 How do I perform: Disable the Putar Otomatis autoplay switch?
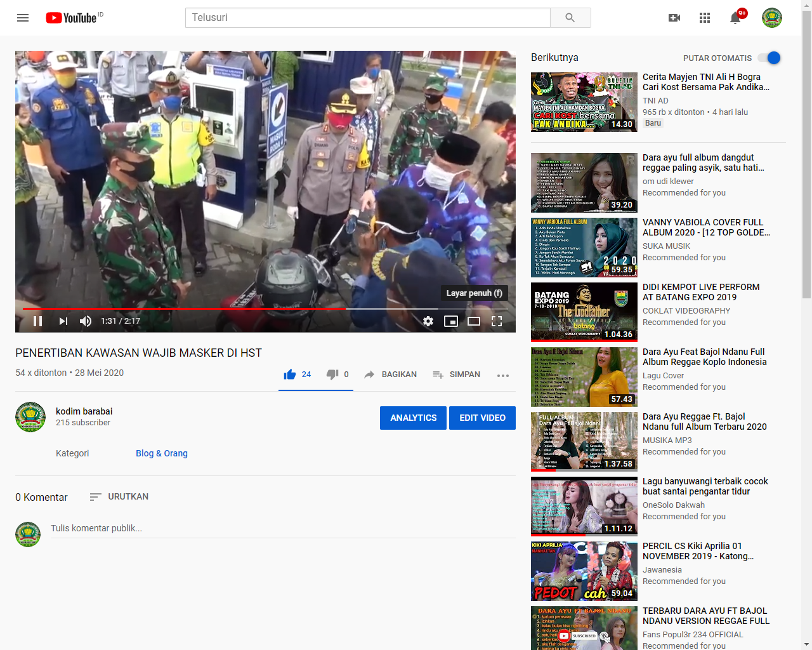tap(769, 58)
